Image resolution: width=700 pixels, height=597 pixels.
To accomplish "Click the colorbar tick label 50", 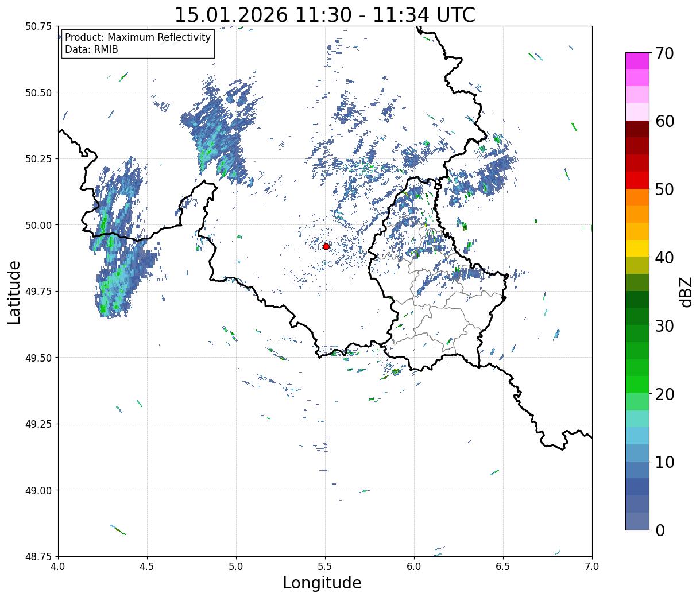I will click(x=665, y=189).
